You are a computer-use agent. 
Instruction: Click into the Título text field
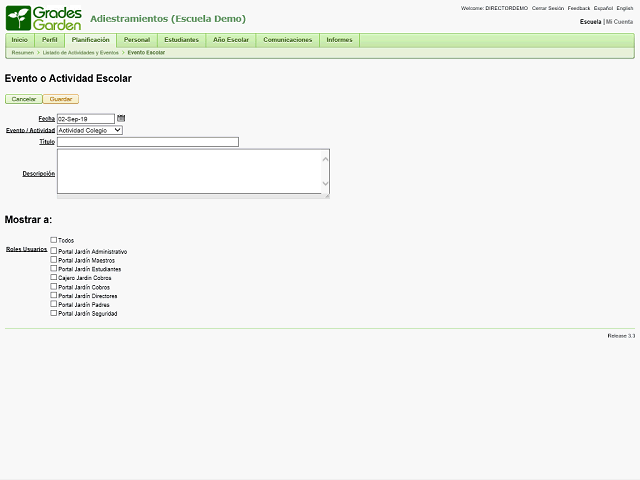pos(148,142)
